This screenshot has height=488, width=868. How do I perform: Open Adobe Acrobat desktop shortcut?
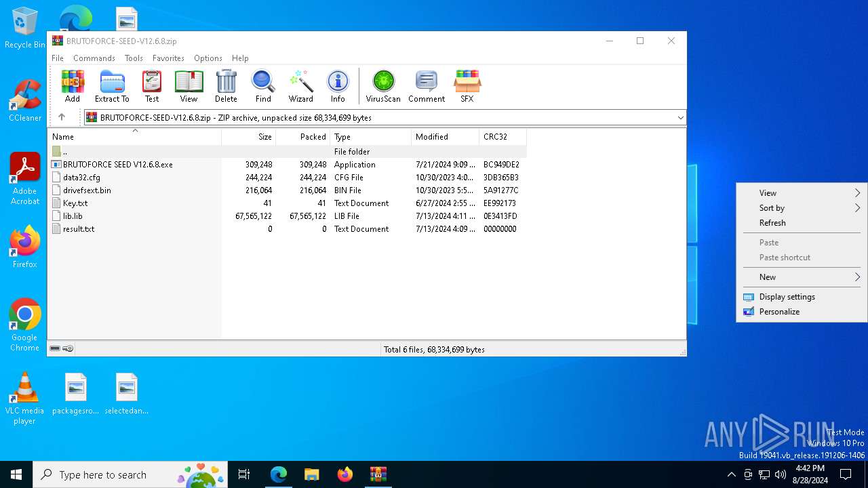tap(25, 178)
